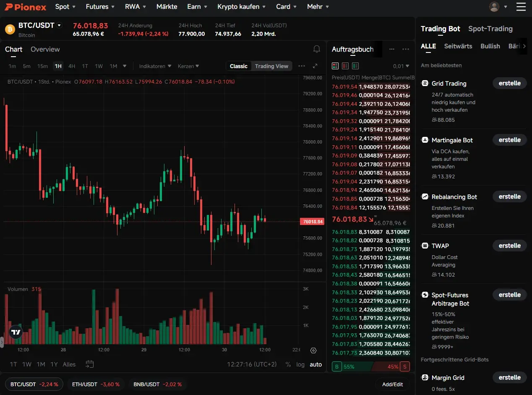Open the hamburger menu at top right

click(x=521, y=7)
